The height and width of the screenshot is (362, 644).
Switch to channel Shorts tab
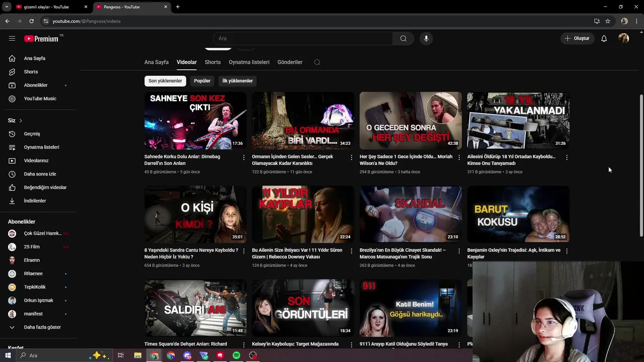213,62
